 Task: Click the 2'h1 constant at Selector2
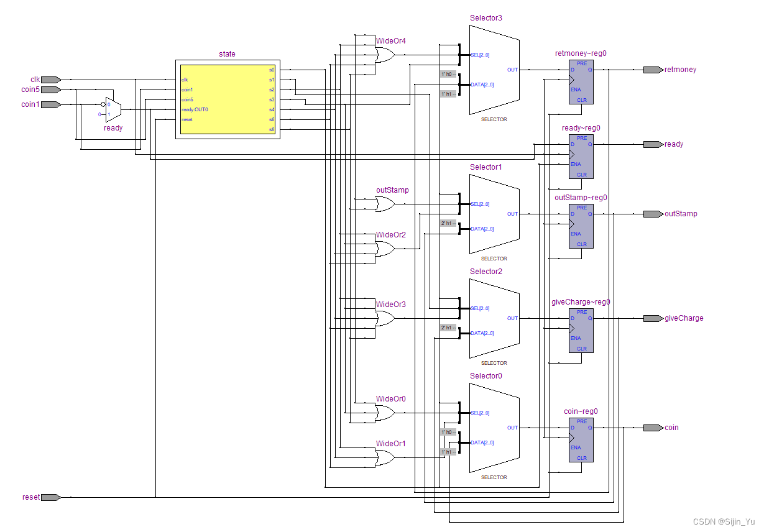pos(448,328)
